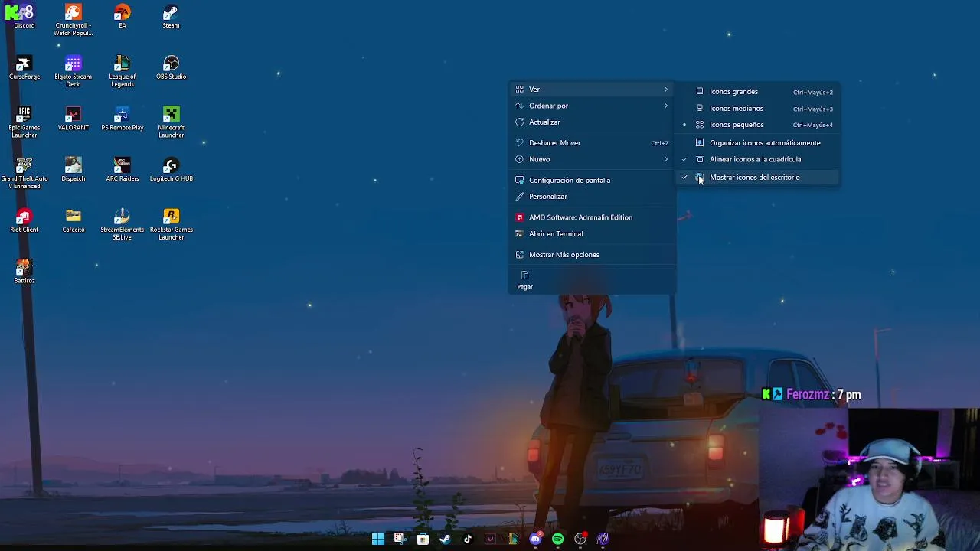The image size is (980, 551).
Task: Select the Steam desktop icon
Action: pos(171,17)
